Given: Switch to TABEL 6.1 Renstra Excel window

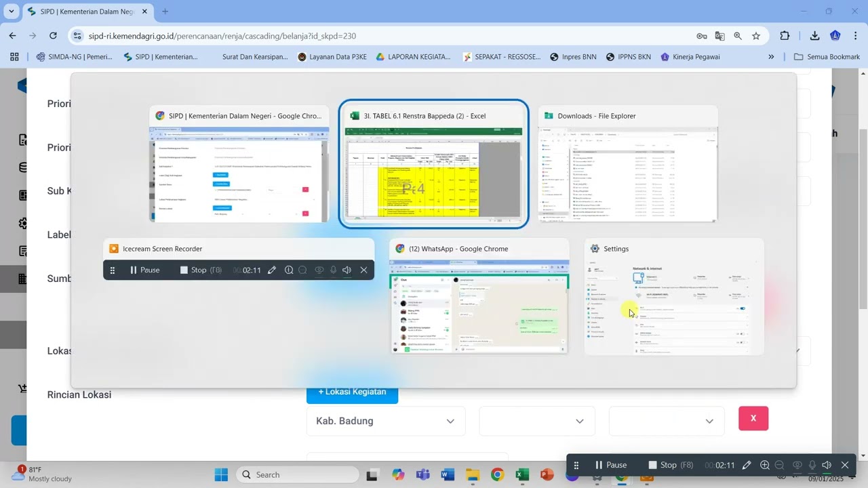Looking at the screenshot, I should [433, 164].
